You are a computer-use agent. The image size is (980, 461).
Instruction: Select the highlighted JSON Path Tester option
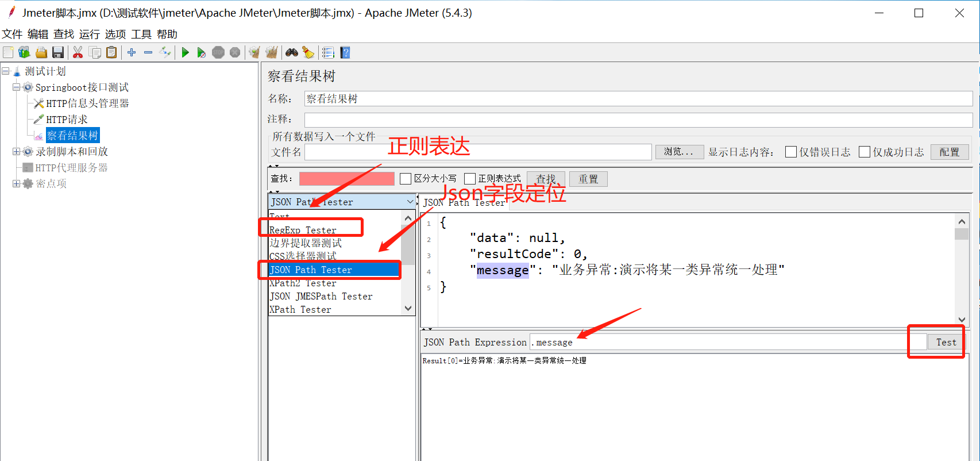point(334,270)
